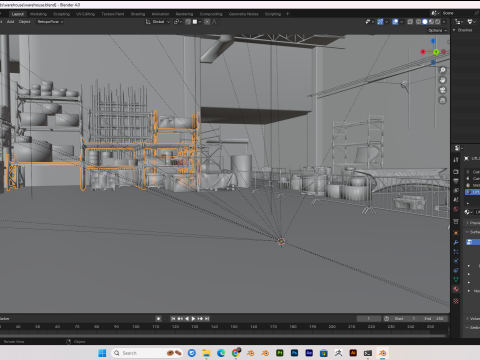Select rendered viewport shading
Screen dimensions: 480x360
[x=438, y=22]
